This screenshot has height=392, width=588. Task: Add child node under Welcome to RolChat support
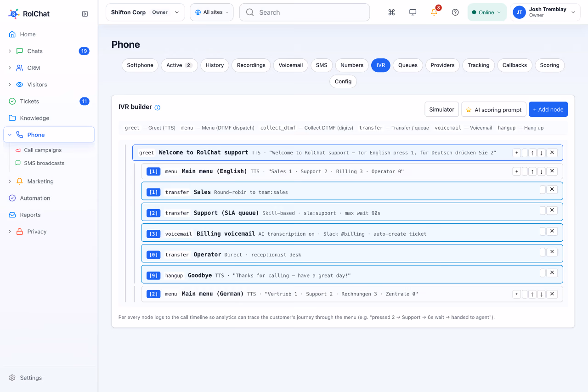pos(517,153)
